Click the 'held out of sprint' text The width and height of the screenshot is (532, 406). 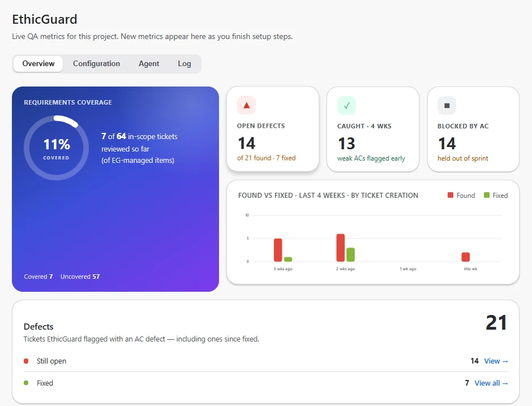(x=463, y=158)
